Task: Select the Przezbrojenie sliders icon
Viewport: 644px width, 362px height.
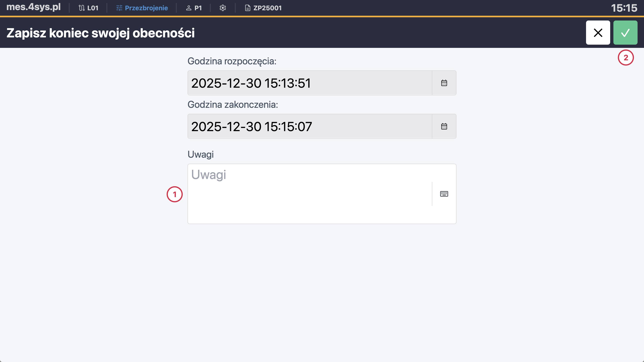Action: pos(119,8)
